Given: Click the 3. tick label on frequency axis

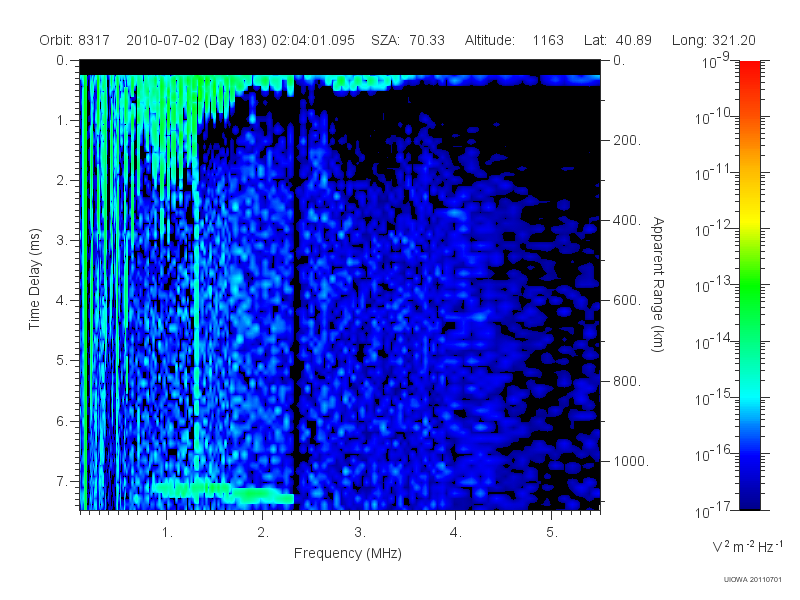Looking at the screenshot, I should click(360, 532).
